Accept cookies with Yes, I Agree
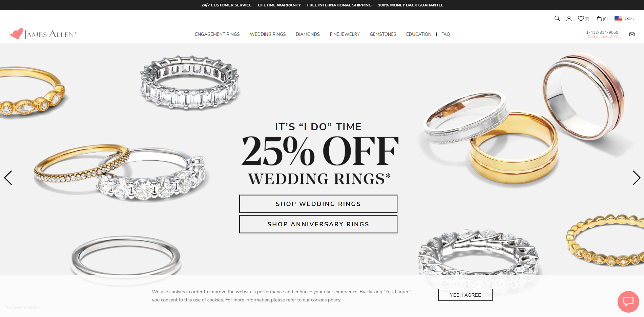Screen dimensions: 644x317 pos(465,295)
